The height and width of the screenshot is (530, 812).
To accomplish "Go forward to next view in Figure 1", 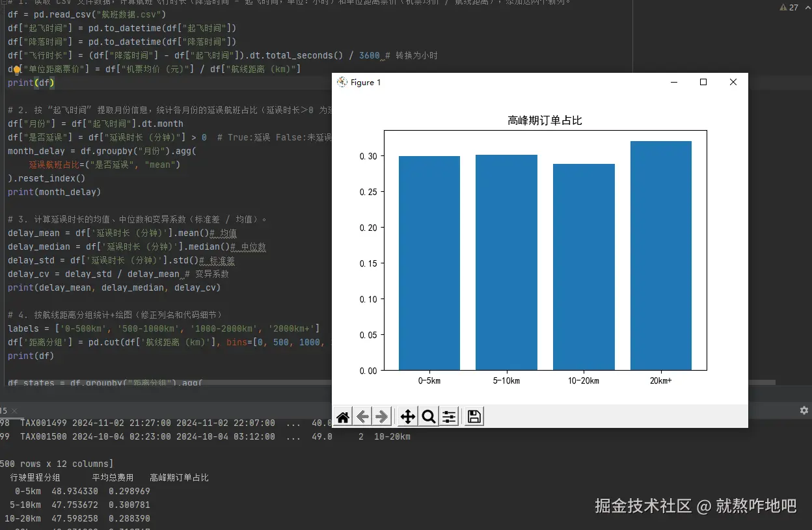I will (383, 417).
